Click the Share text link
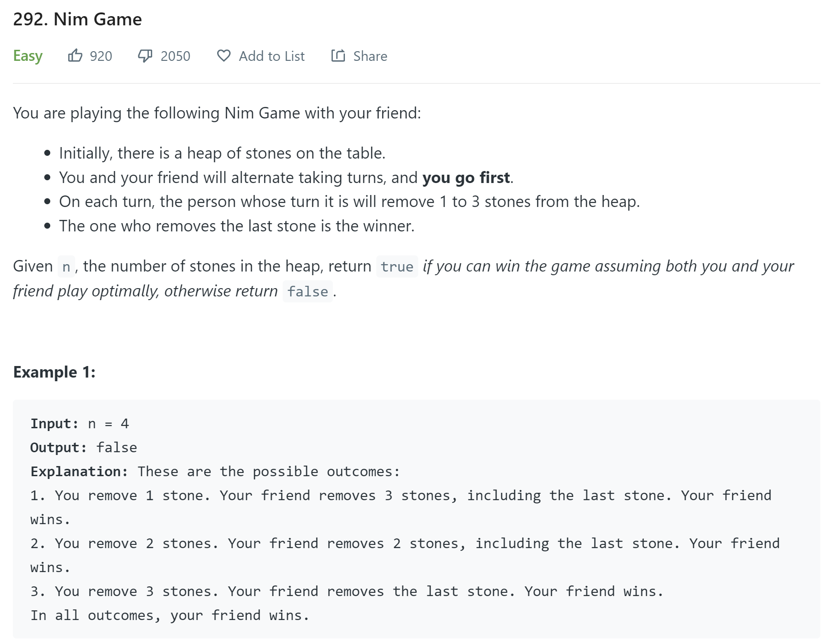The height and width of the screenshot is (644, 824). (370, 56)
